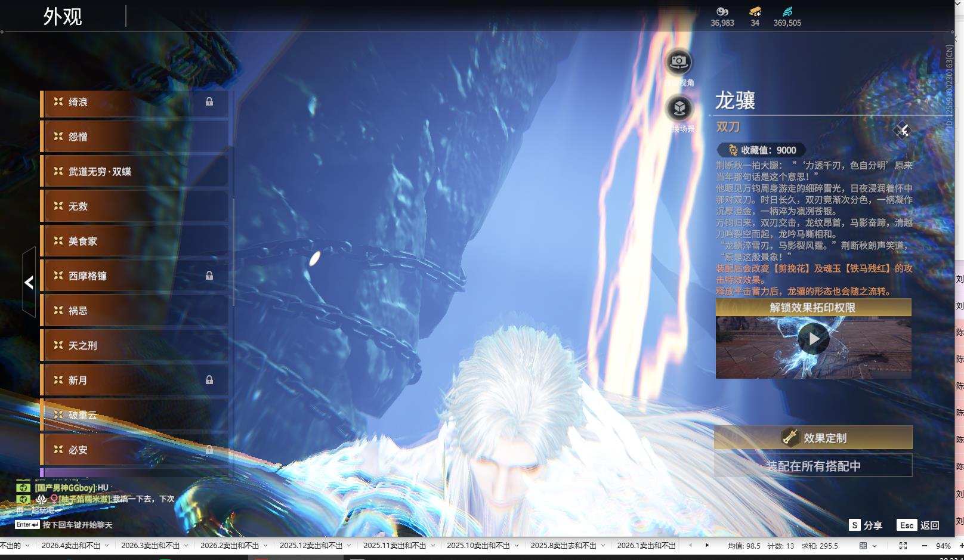Click the spreadsheet zoom level 94%
Viewport: 964px width, 560px height.
[943, 546]
